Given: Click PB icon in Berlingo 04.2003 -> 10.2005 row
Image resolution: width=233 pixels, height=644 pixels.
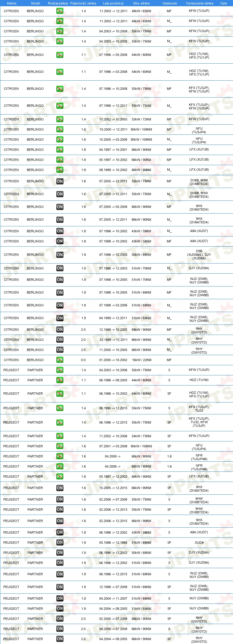Looking at the screenshot, I should click(60, 41).
